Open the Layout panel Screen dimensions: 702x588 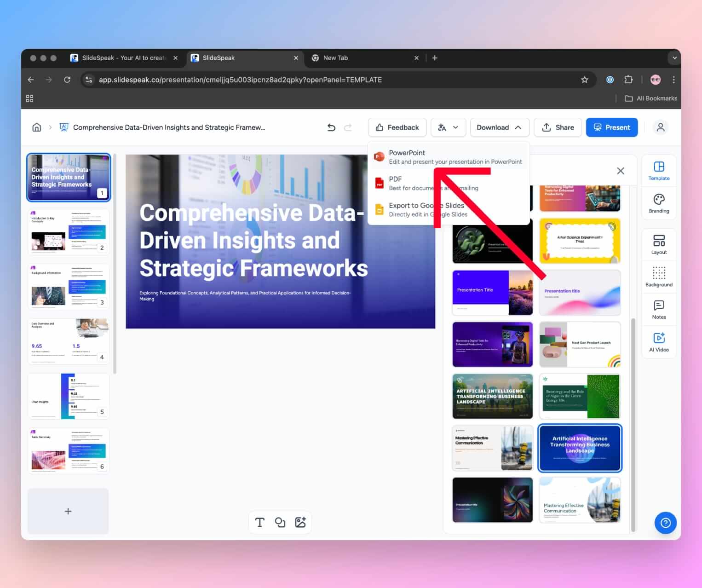(659, 244)
